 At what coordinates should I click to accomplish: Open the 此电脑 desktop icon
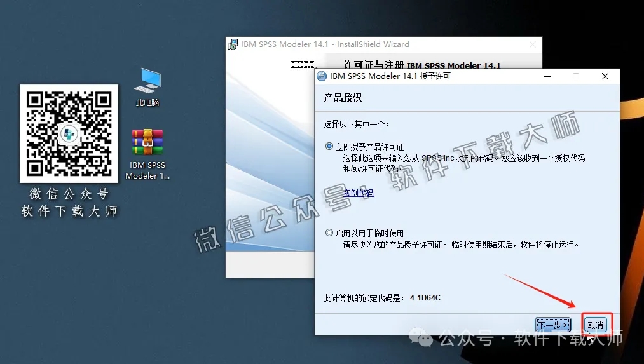point(147,86)
